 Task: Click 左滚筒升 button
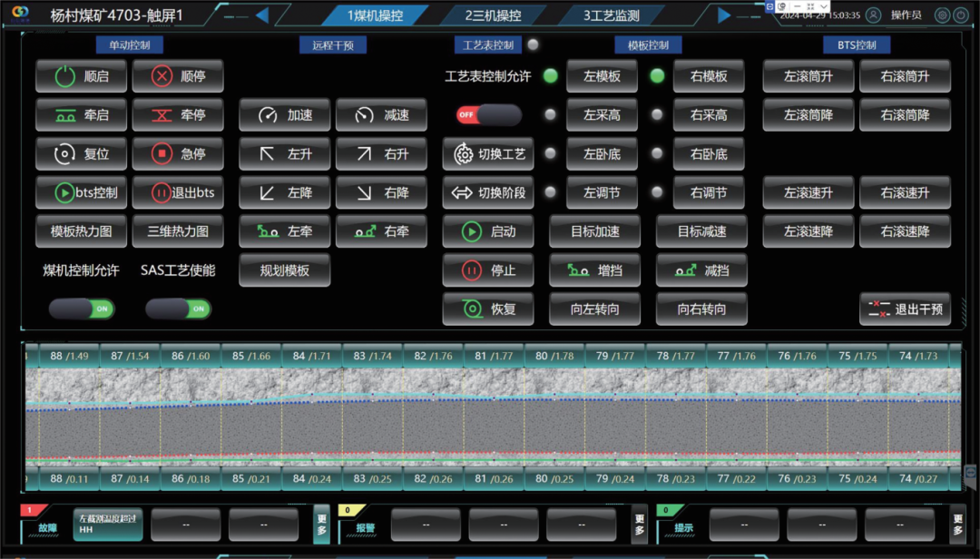pos(808,76)
